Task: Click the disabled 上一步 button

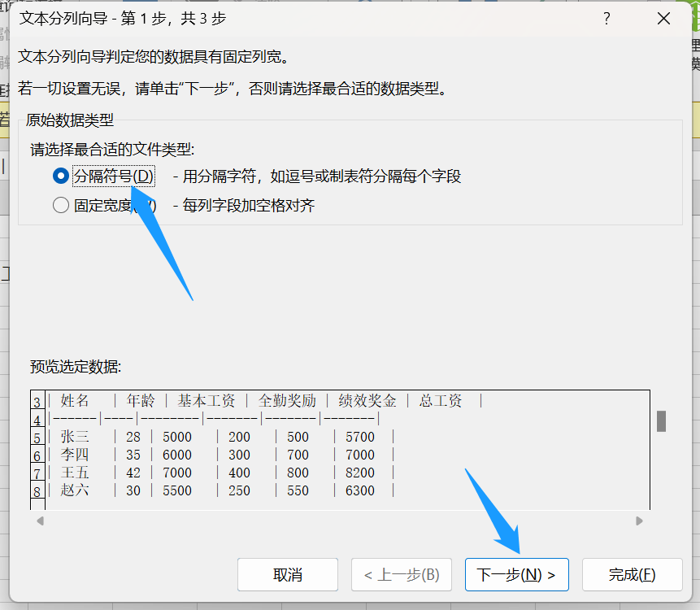Action: tap(402, 574)
